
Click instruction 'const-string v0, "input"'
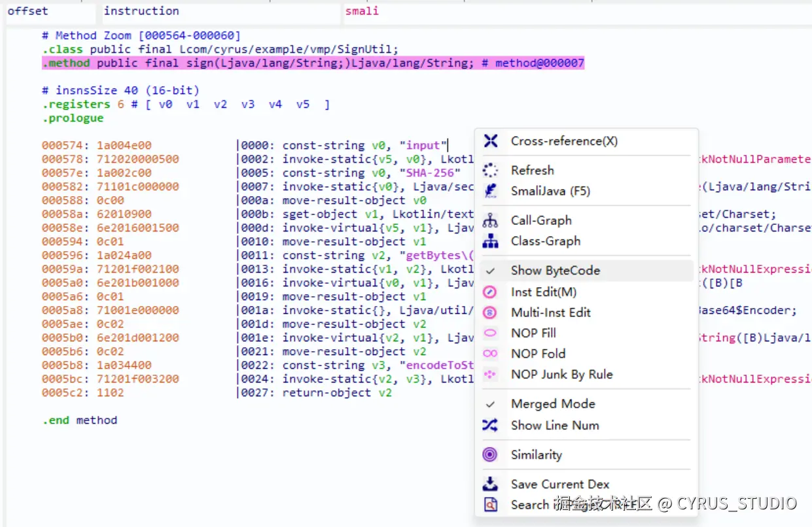[364, 145]
